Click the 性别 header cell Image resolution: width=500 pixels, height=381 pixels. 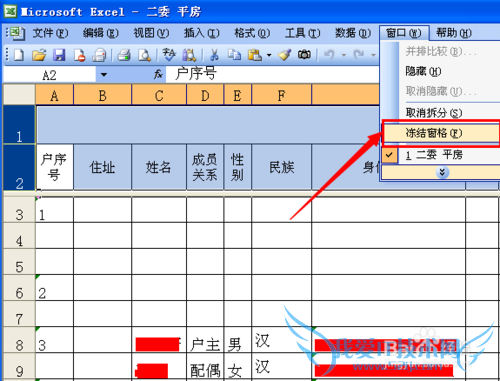238,167
